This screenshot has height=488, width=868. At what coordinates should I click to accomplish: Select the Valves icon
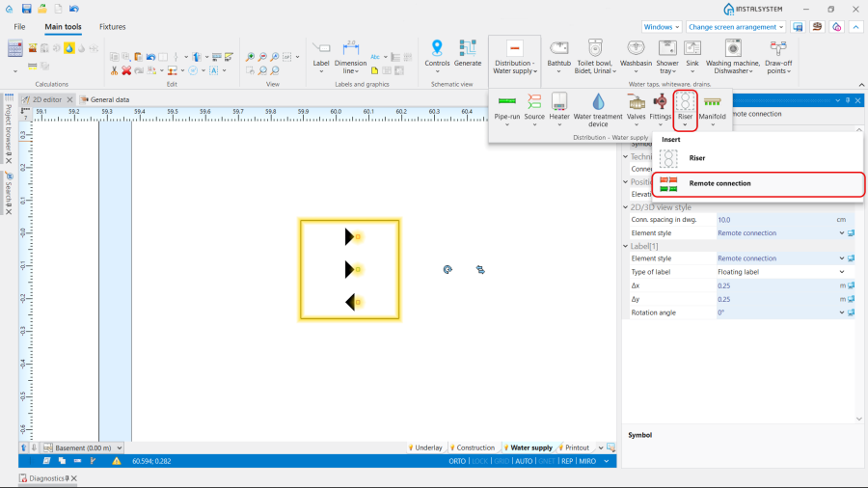coord(637,104)
